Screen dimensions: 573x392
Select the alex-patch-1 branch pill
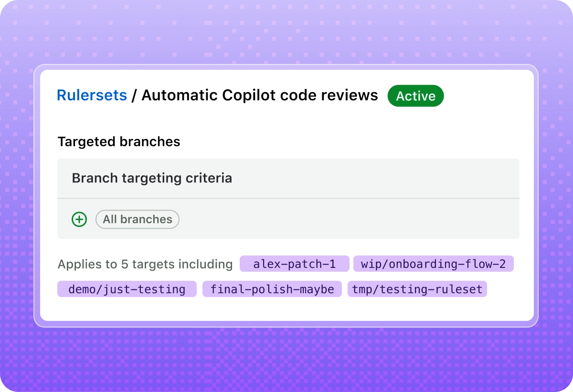pos(294,264)
